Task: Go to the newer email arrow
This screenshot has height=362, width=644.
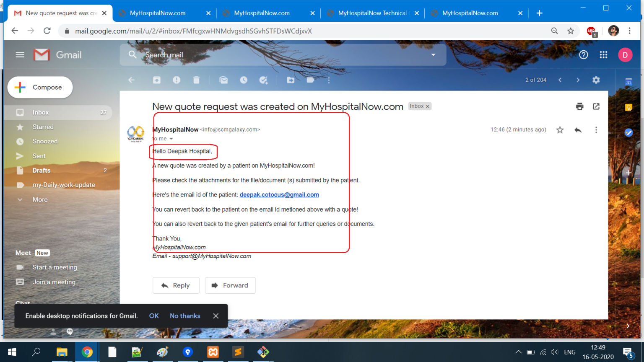Action: [560, 80]
